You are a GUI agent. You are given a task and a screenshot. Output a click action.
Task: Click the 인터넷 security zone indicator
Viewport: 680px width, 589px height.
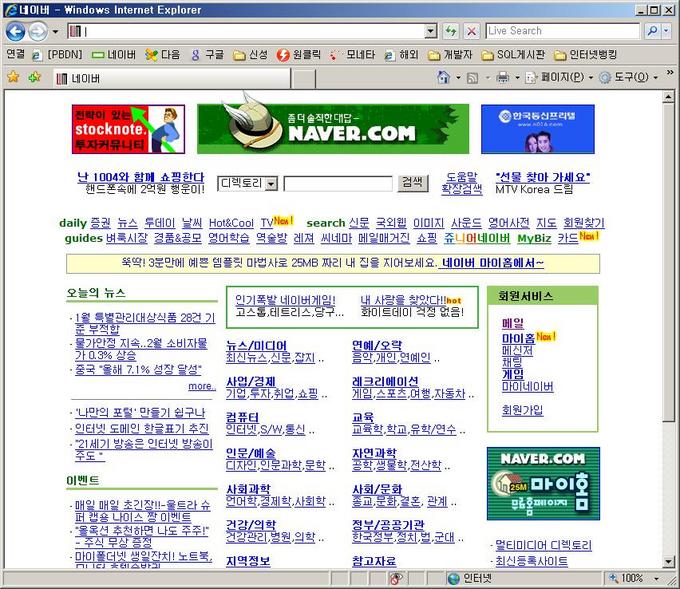[x=470, y=578]
